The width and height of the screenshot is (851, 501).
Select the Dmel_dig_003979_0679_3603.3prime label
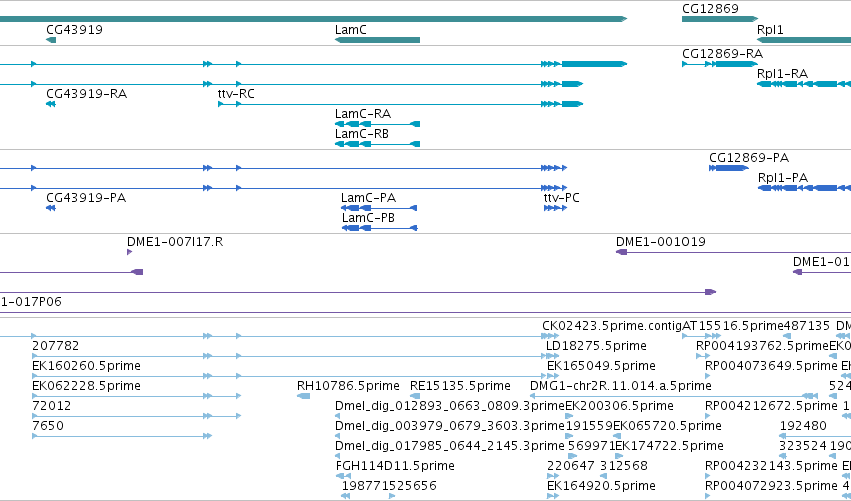coord(450,427)
